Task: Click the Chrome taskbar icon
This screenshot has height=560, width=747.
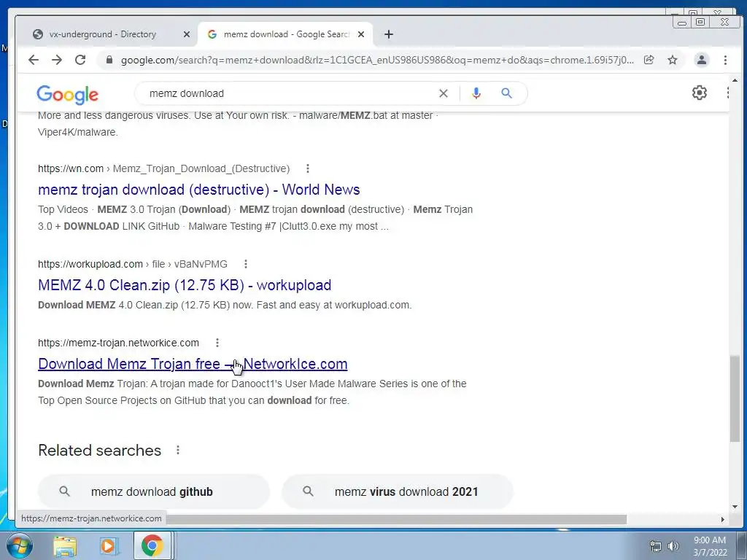Action: coord(152,546)
